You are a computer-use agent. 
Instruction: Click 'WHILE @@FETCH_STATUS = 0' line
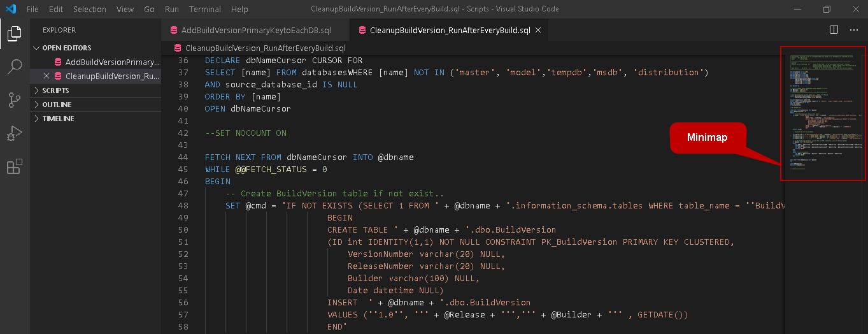266,170
